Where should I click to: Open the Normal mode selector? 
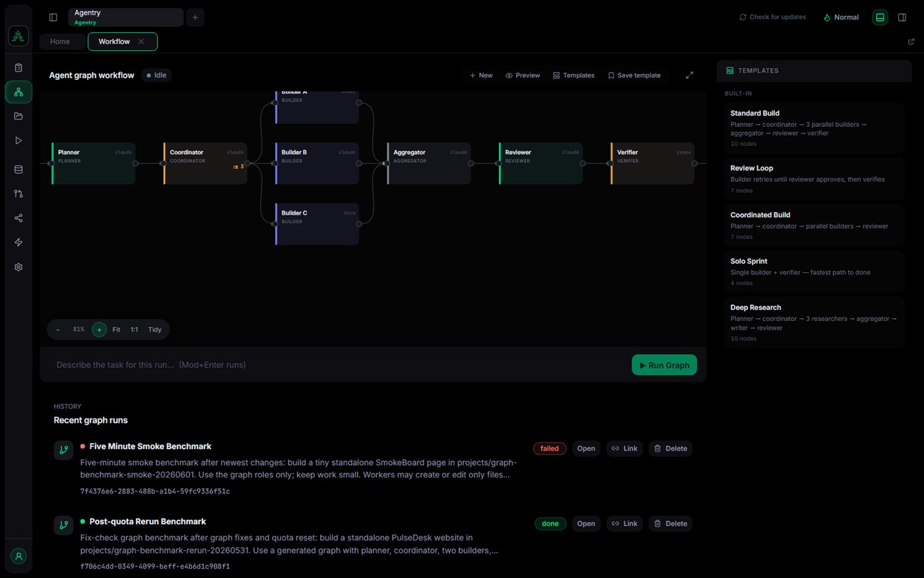(x=841, y=17)
